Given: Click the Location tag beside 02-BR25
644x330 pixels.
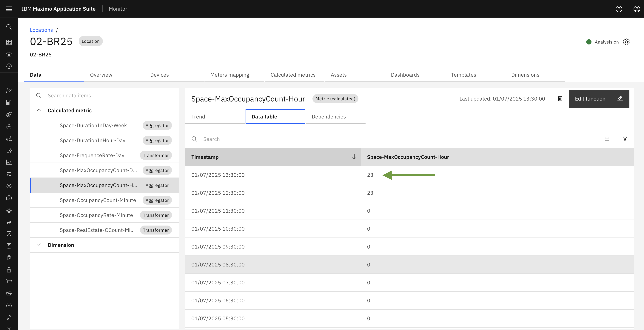Looking at the screenshot, I should coord(90,41).
